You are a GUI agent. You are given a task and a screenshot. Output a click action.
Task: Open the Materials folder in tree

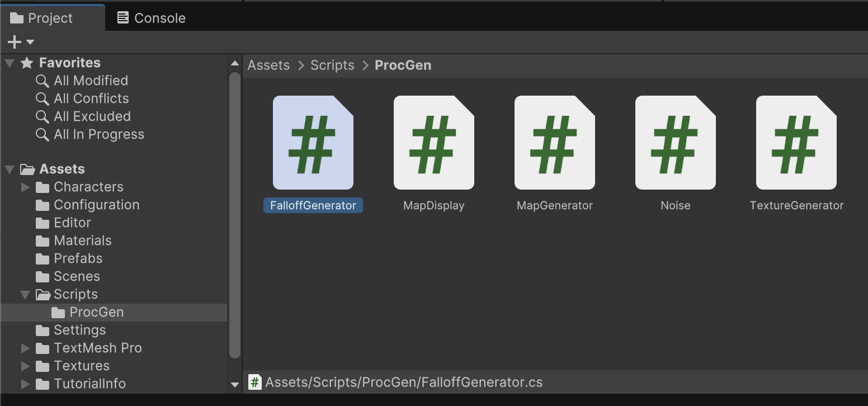82,240
